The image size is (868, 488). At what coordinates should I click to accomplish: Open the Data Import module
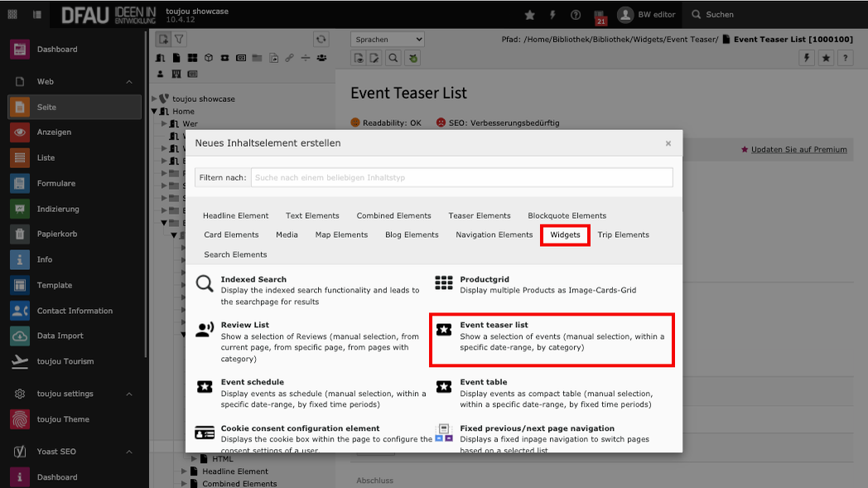pos(60,336)
